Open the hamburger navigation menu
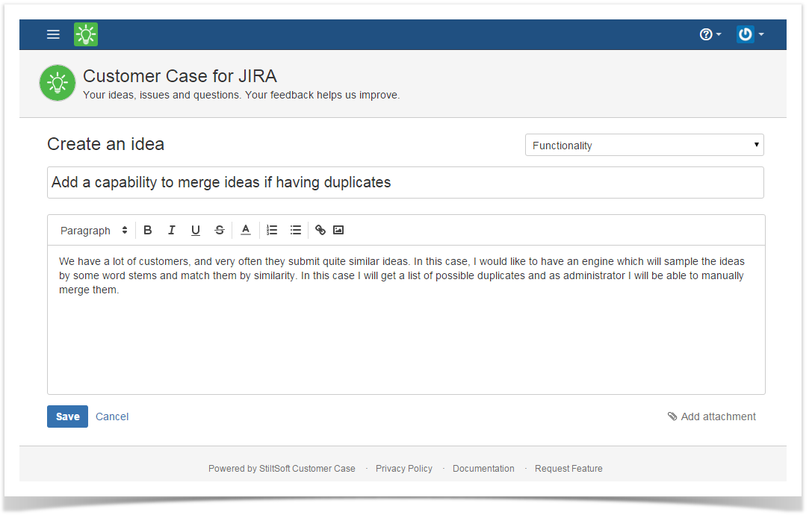The height and width of the screenshot is (518, 812). tap(53, 34)
